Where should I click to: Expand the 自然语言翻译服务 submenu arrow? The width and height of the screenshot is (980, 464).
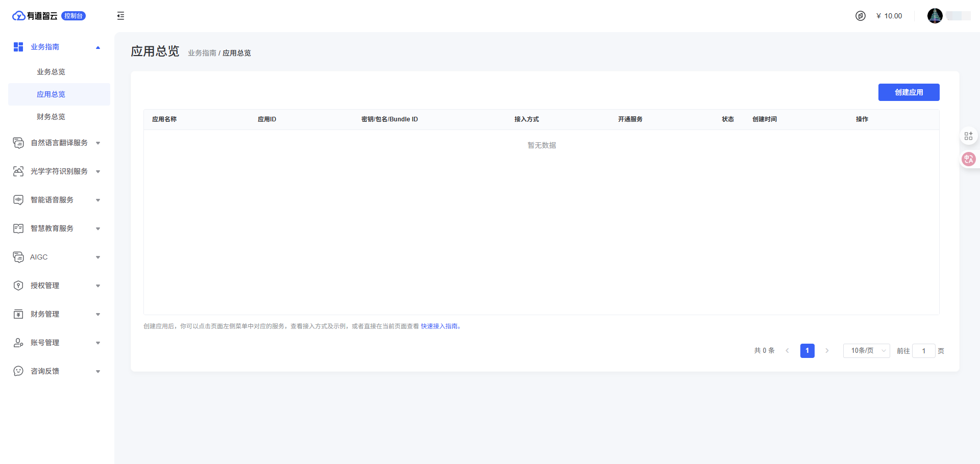(98, 143)
